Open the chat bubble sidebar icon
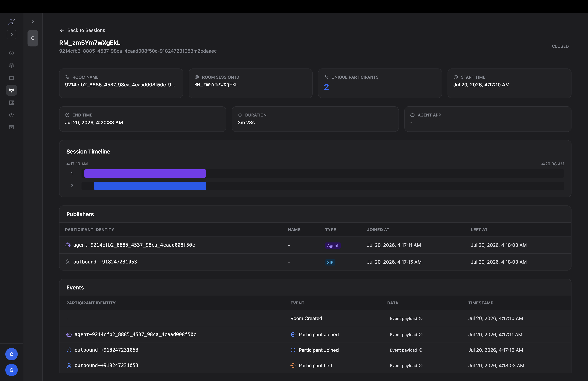The width and height of the screenshot is (588, 381). click(11, 53)
